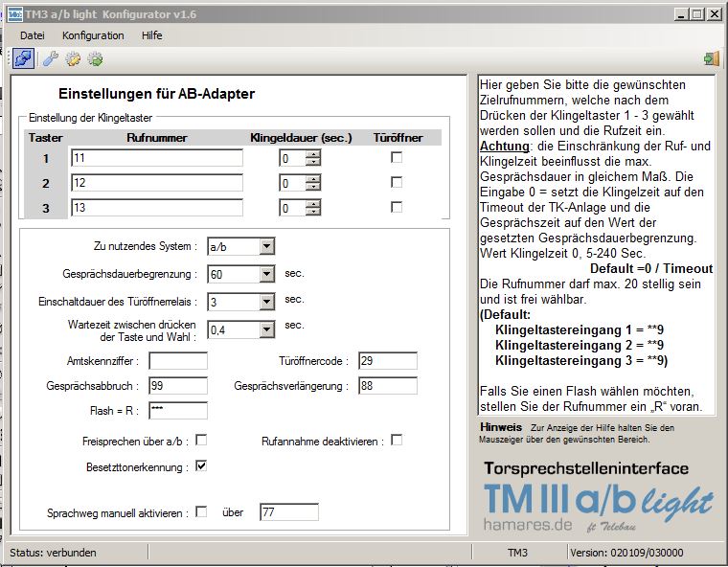The image size is (728, 567).
Task: Click the gear with pencil toolbar icon
Action: coord(73,59)
